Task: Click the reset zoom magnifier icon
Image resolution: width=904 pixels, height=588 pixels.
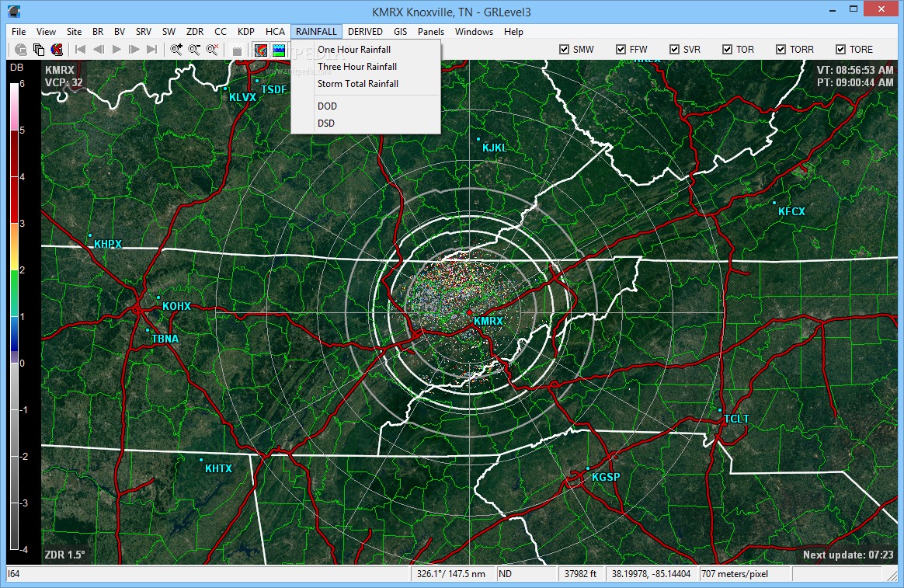Action: click(x=212, y=50)
